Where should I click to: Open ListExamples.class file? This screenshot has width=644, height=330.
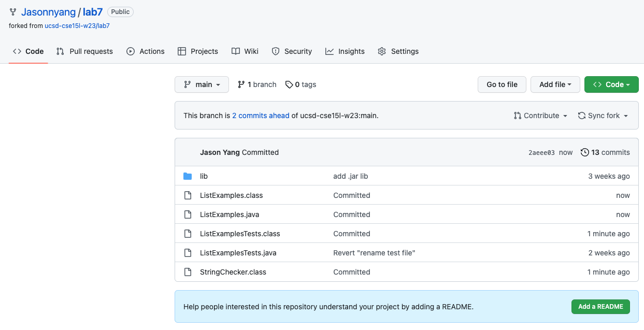pyautogui.click(x=231, y=195)
